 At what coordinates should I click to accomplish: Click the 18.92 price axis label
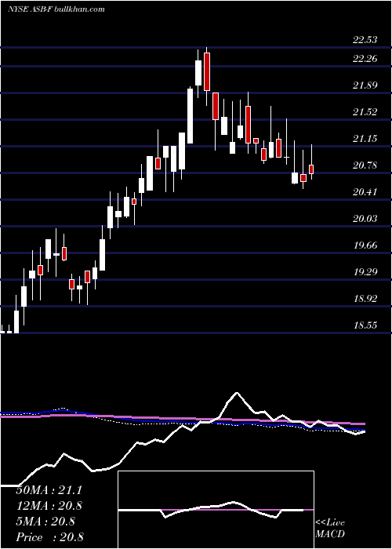click(x=365, y=299)
